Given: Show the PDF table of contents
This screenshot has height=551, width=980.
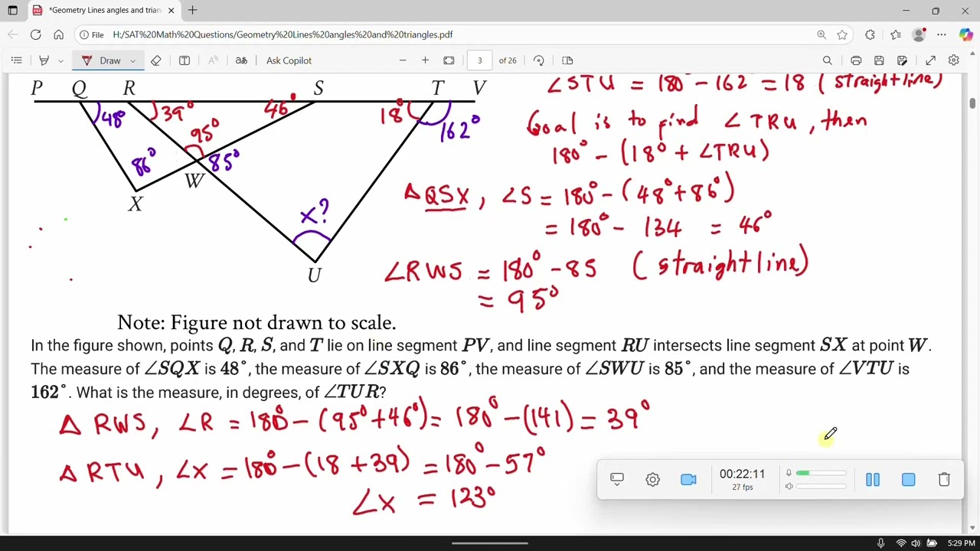Looking at the screenshot, I should click(16, 60).
